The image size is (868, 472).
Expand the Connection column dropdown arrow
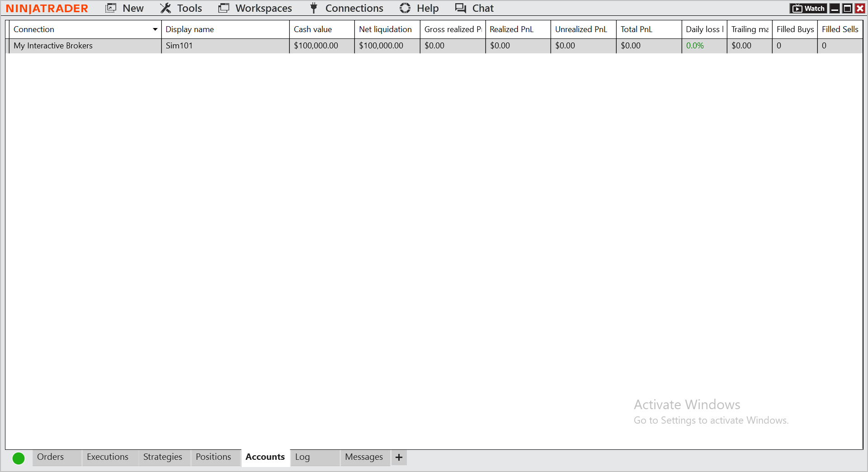tap(155, 29)
